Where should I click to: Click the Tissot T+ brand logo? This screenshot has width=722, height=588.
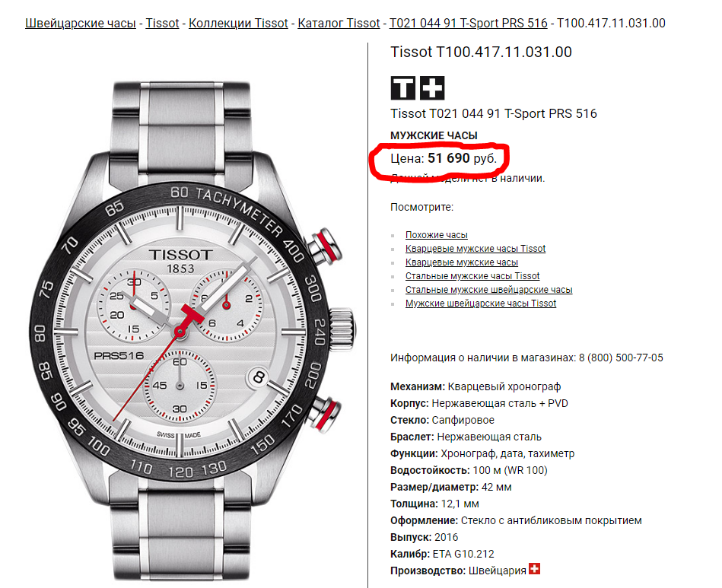pos(417,88)
